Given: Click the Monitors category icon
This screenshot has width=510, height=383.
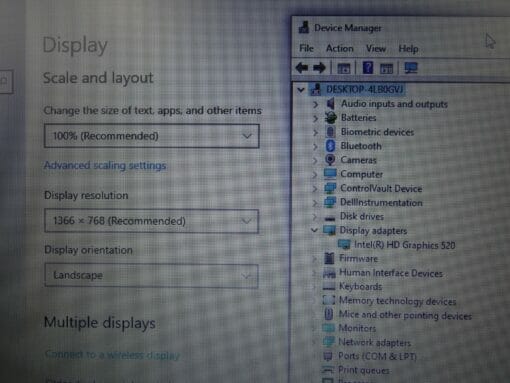Looking at the screenshot, I should tap(328, 328).
